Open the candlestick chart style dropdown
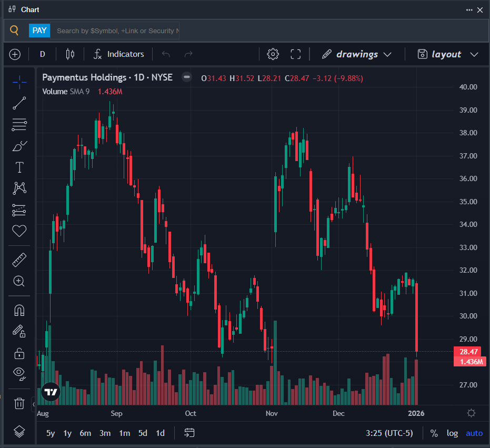This screenshot has height=448, width=490. point(70,54)
